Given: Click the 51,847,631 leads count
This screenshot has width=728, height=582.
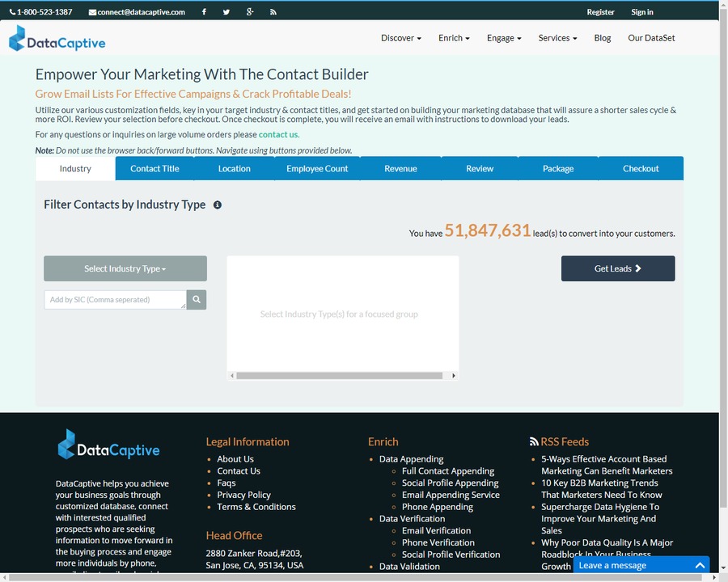Looking at the screenshot, I should coord(488,230).
